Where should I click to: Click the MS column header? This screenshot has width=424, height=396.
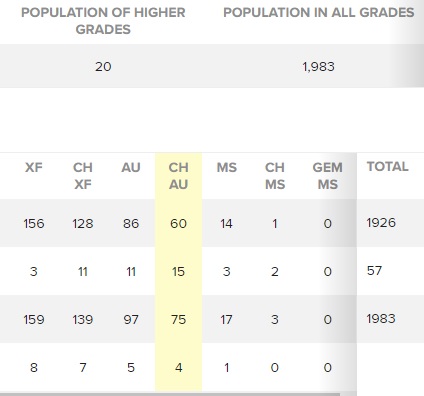click(227, 167)
